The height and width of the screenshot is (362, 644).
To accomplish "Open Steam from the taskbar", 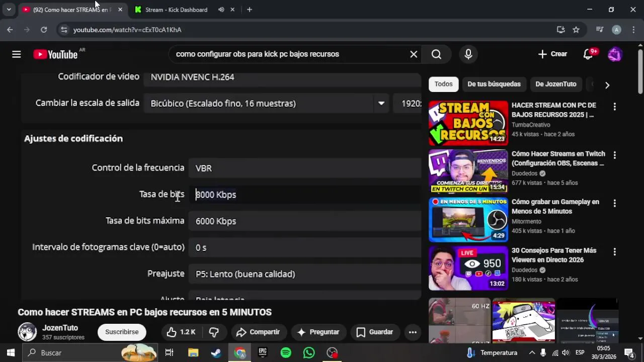I will point(216,352).
